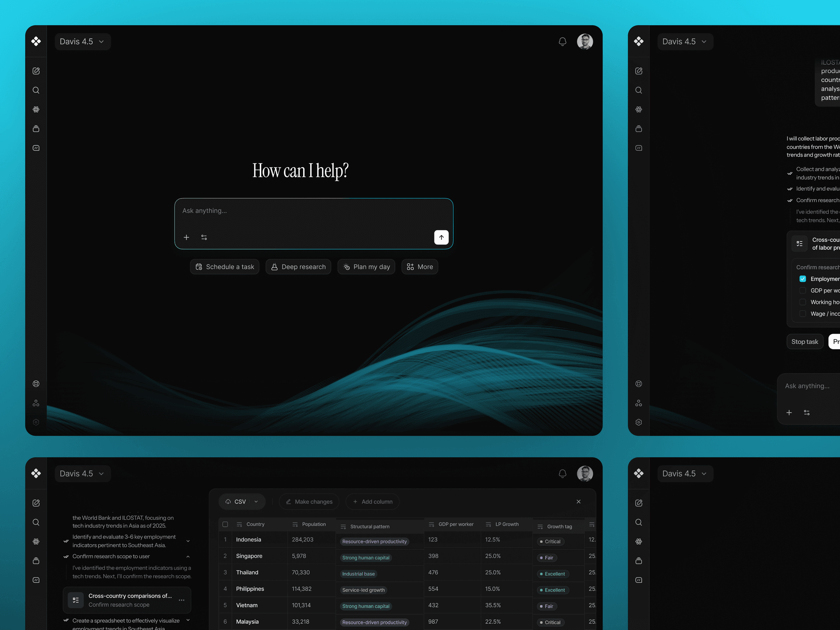Toggle select-all checkbox in table header
This screenshot has height=630, width=840.
point(225,524)
